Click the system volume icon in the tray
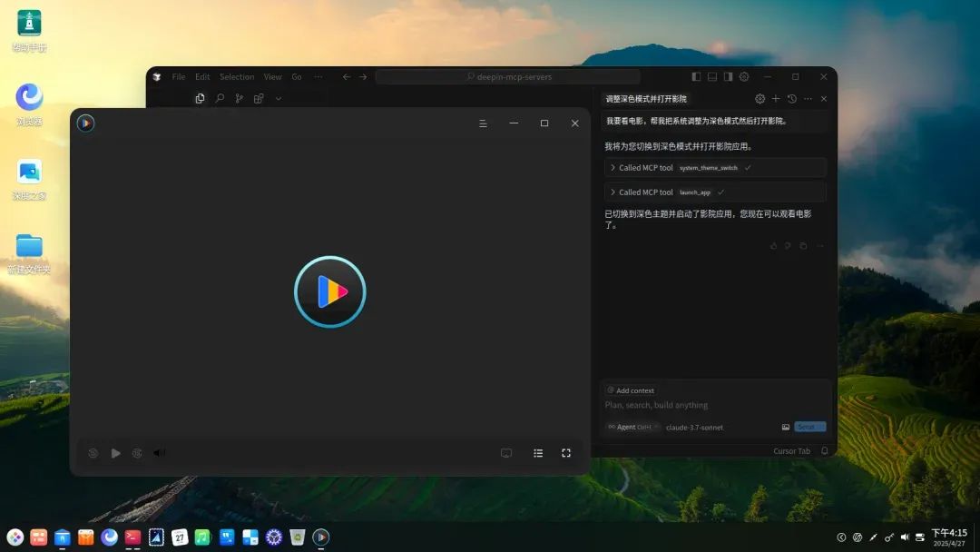Image resolution: width=980 pixels, height=552 pixels. 905,537
